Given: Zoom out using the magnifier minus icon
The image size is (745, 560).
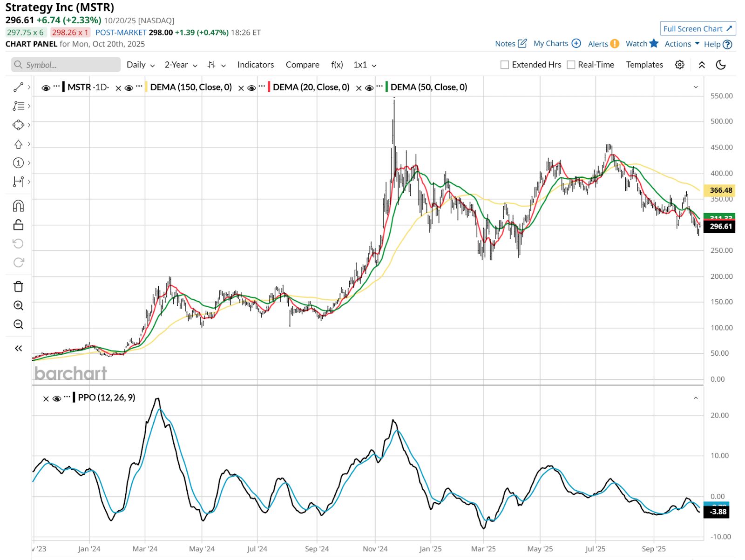Looking at the screenshot, I should [18, 324].
